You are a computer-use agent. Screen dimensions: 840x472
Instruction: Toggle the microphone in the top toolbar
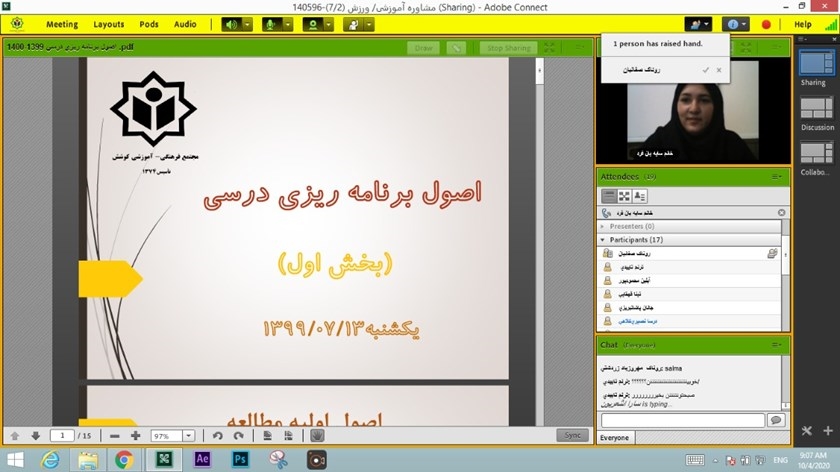click(x=271, y=24)
